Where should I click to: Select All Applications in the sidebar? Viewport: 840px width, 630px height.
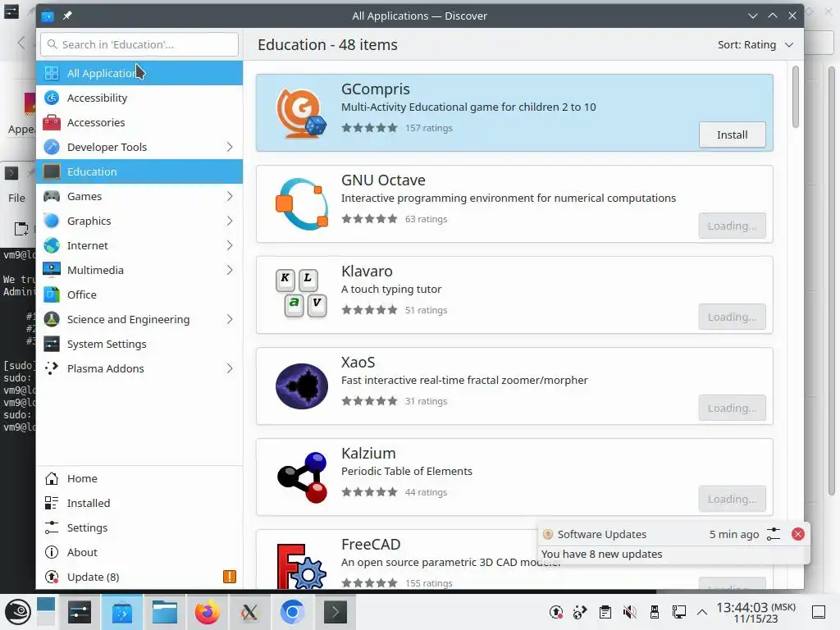pyautogui.click(x=139, y=73)
